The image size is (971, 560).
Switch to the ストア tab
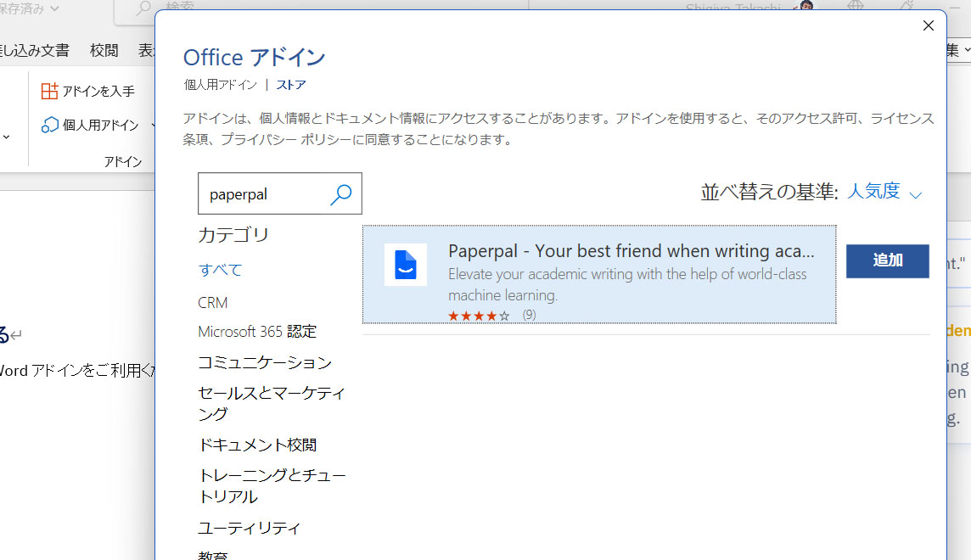pos(289,85)
